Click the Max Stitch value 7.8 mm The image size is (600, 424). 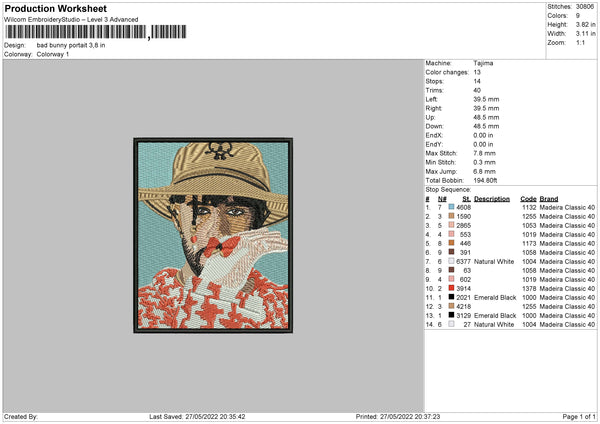(x=484, y=153)
